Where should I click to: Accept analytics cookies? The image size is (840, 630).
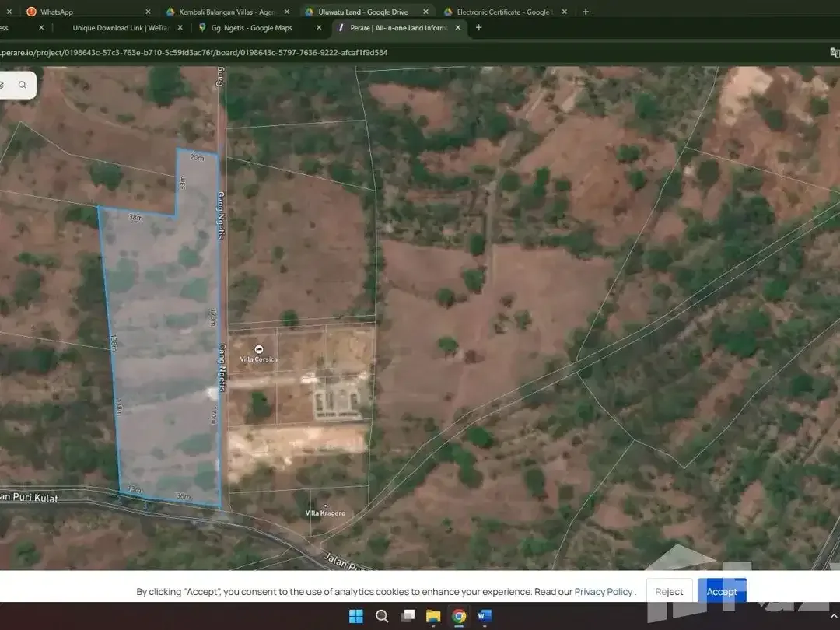coord(722,591)
